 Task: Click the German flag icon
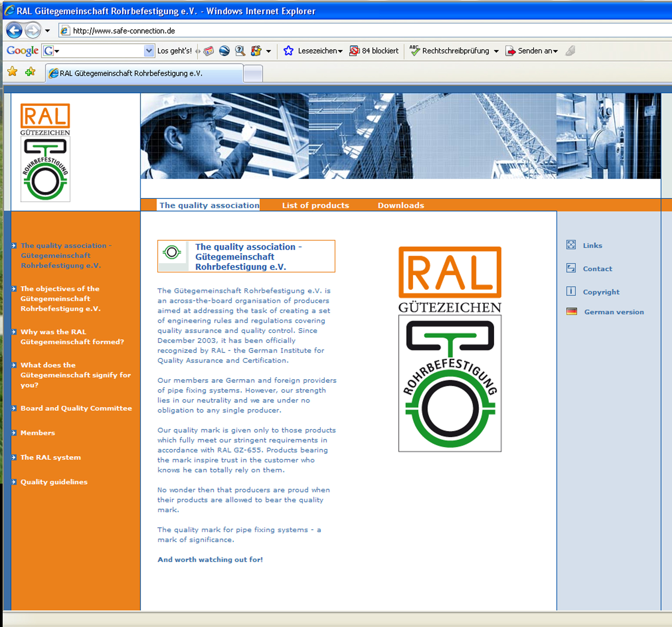tap(571, 311)
